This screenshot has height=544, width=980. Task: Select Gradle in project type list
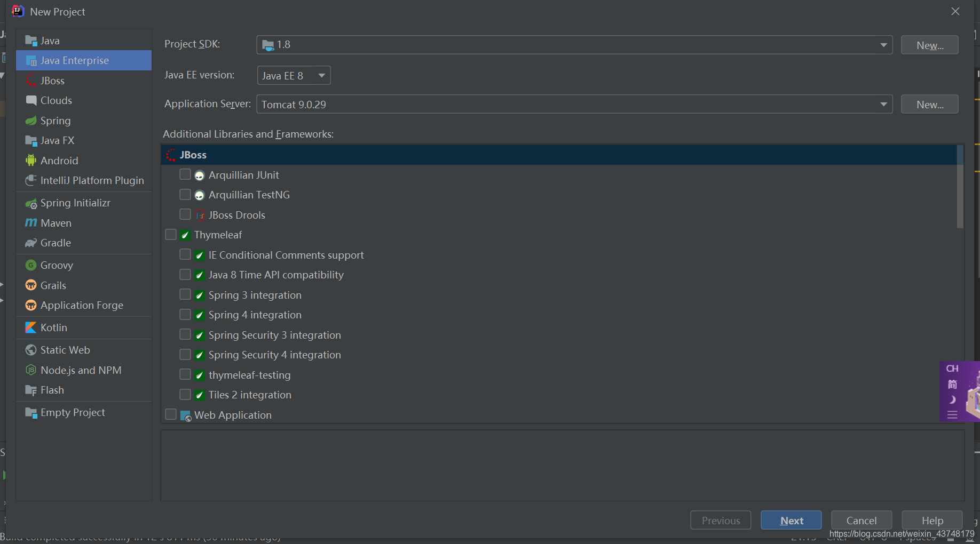point(84,243)
